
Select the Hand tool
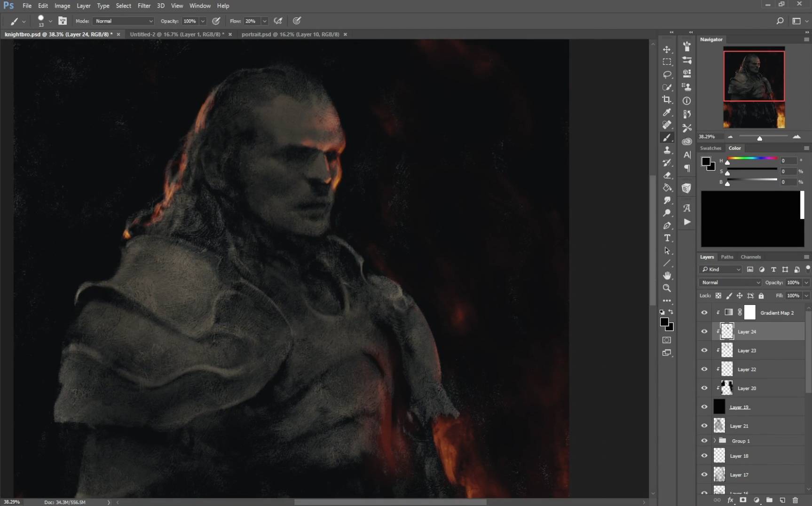pyautogui.click(x=667, y=276)
